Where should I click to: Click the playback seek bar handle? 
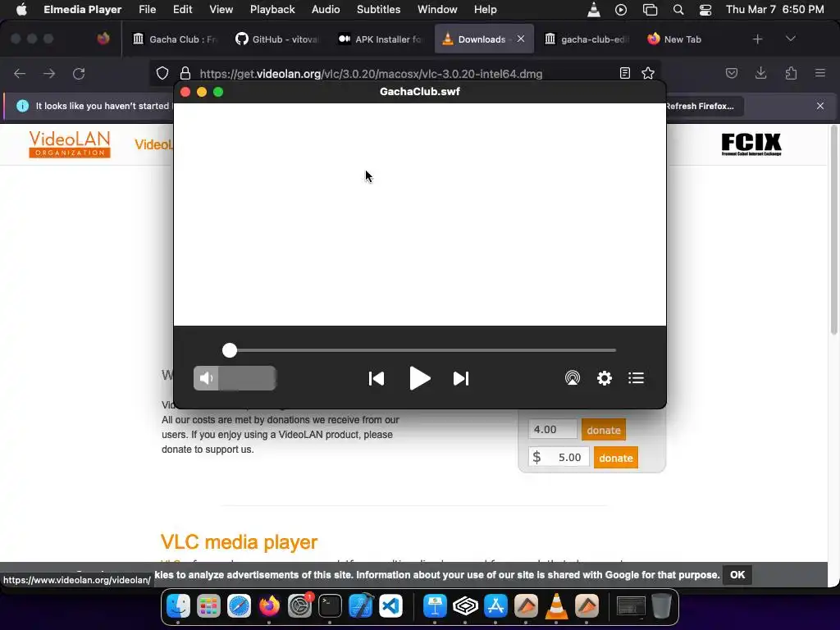(x=230, y=350)
